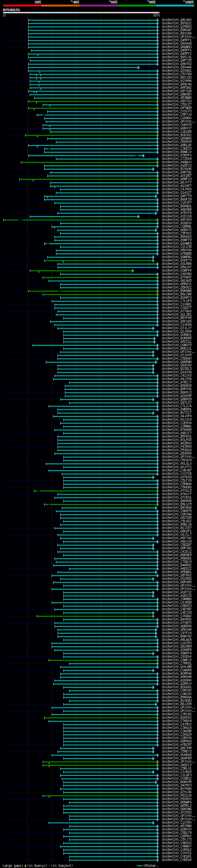Click the orange ~40% legend color segment
Screen dimensions: 197x868
60,6
